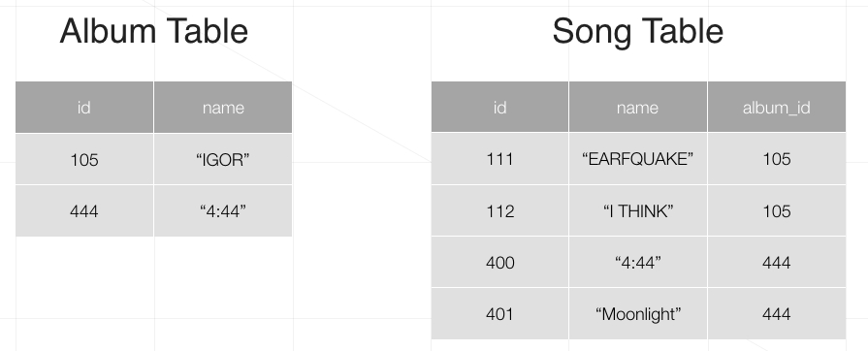Screen dimensions: 868x351
Task: Select song id cell 112
Action: (499, 211)
